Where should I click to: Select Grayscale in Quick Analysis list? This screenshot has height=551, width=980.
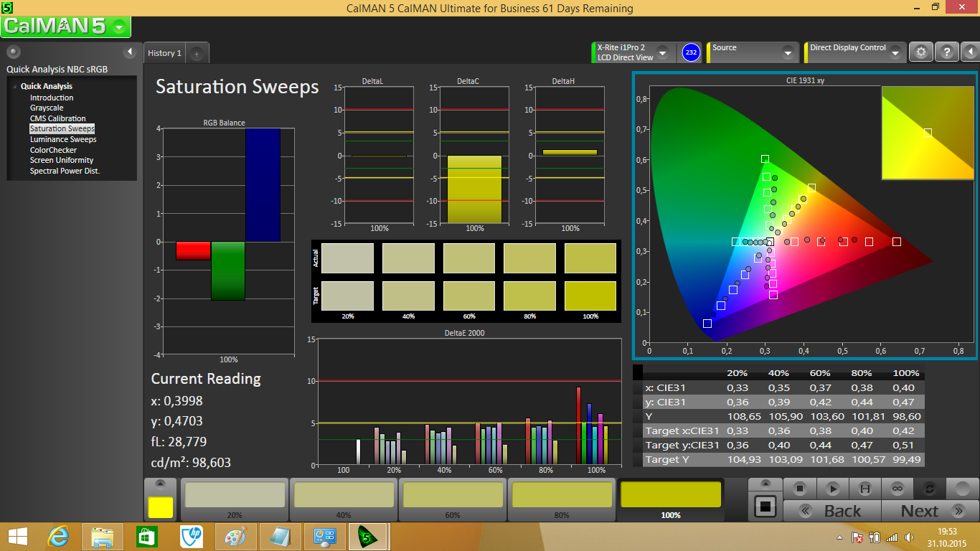(x=47, y=108)
